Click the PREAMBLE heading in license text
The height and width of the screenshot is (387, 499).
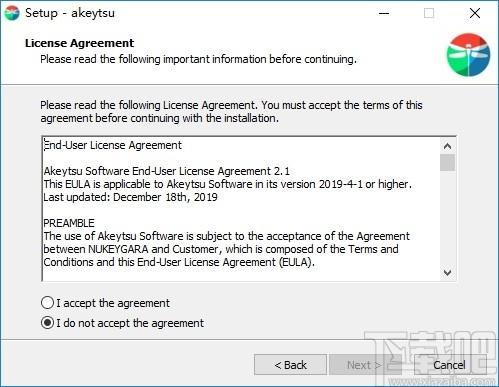69,223
